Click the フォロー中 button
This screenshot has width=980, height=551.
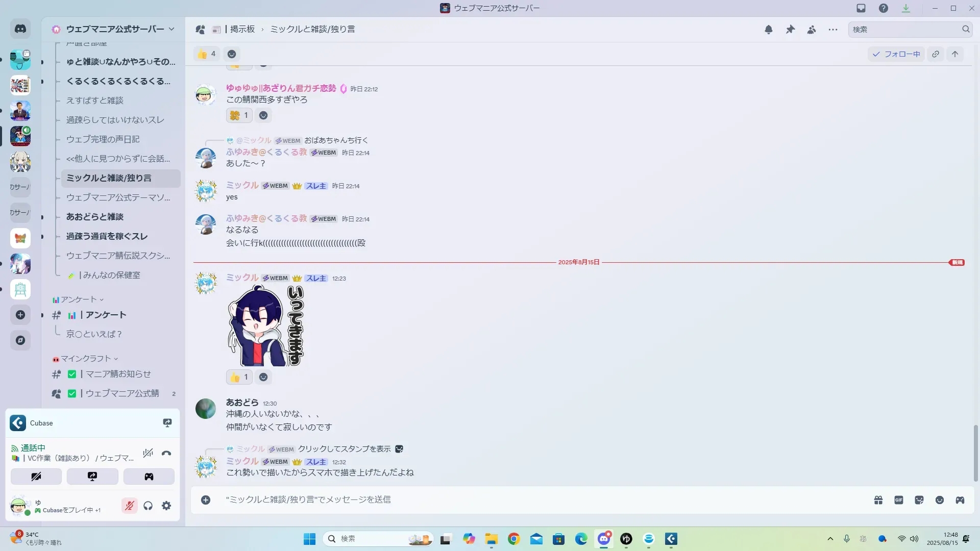(896, 54)
